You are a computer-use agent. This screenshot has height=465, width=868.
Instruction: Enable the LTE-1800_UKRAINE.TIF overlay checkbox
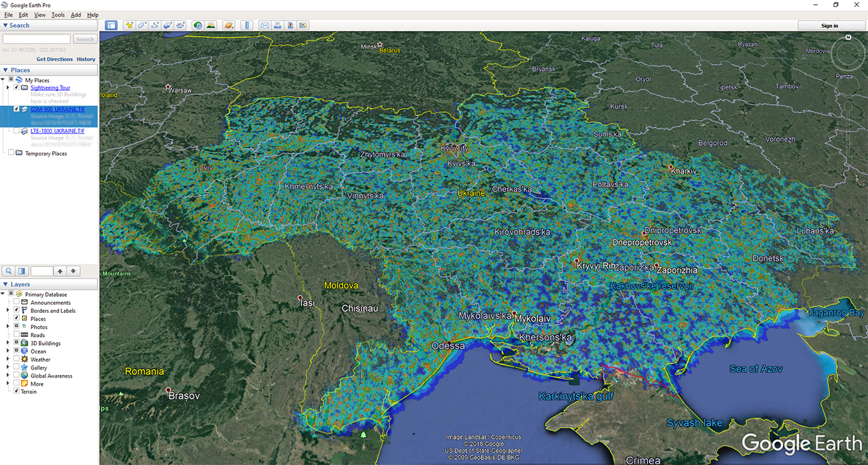coord(17,131)
